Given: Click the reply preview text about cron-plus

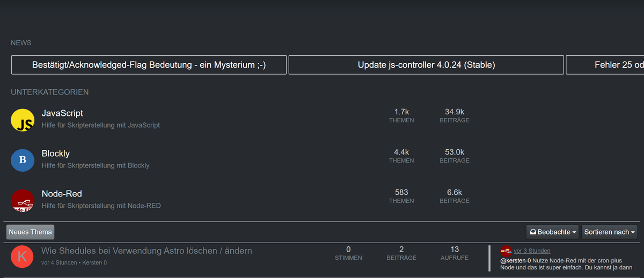Looking at the screenshot, I should 567,264.
